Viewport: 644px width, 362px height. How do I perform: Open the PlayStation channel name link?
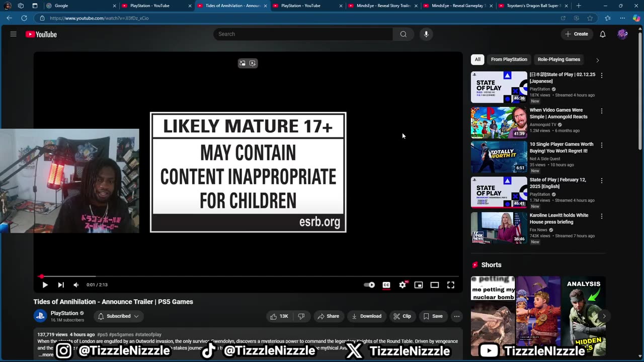pyautogui.click(x=64, y=313)
